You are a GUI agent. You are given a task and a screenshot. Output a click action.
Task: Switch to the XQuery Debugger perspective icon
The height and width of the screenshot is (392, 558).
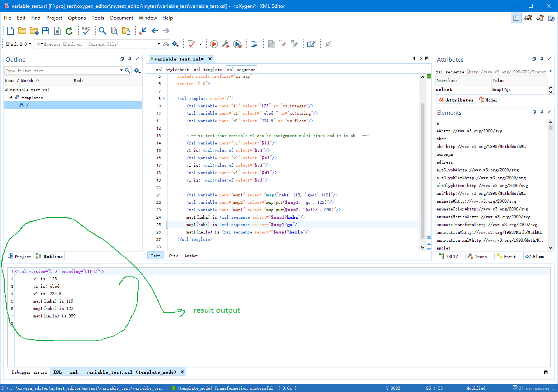[539, 18]
